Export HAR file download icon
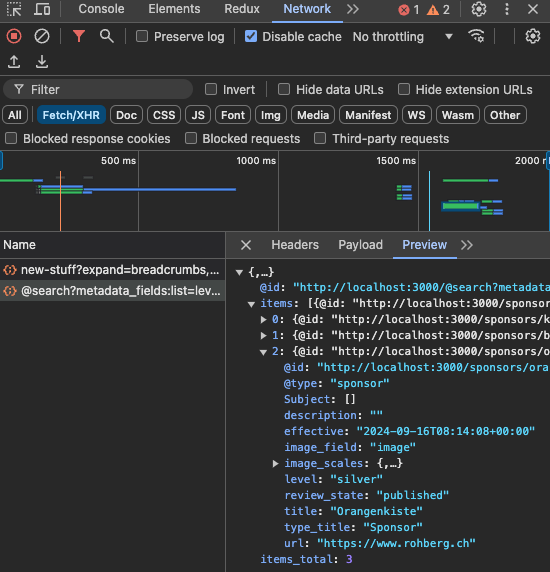Image resolution: width=550 pixels, height=572 pixels. click(42, 62)
